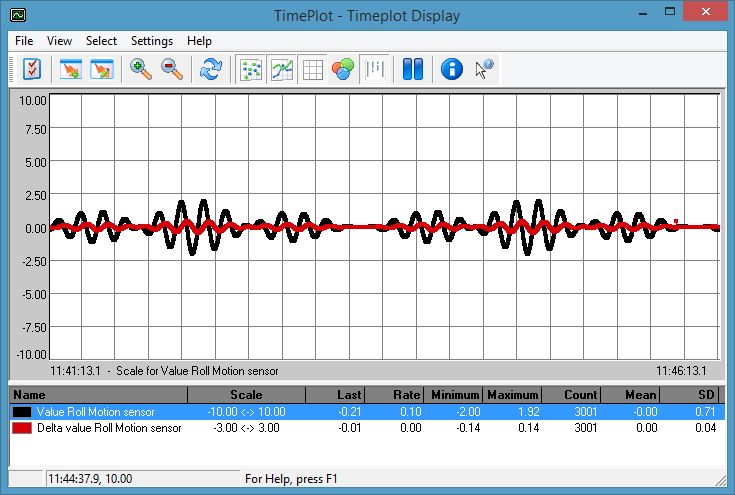This screenshot has height=495, width=735.
Task: Open the Select menu
Action: [x=101, y=41]
